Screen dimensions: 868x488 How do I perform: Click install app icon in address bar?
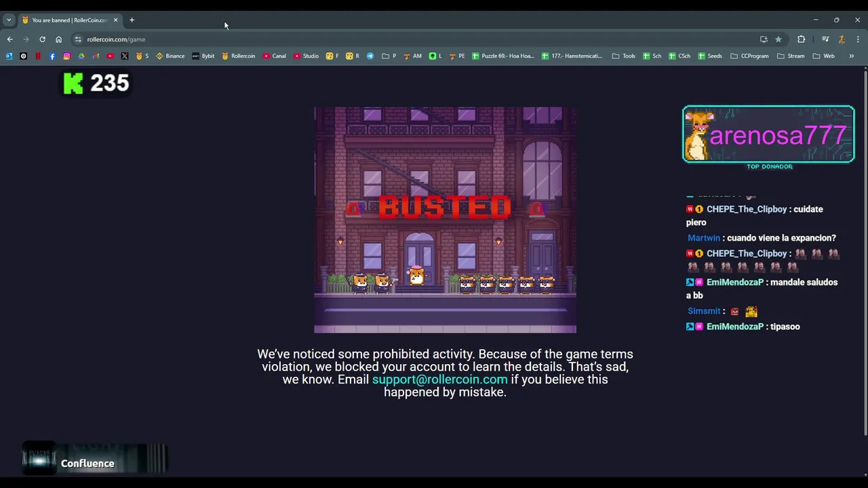[x=764, y=39]
